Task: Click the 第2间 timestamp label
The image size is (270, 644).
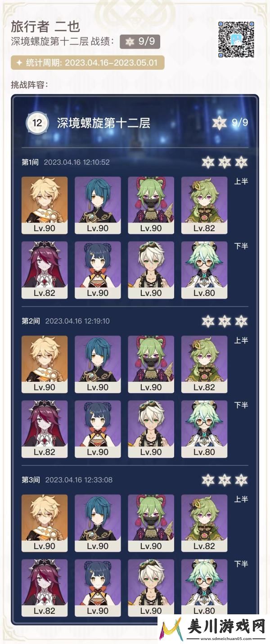Action: click(x=77, y=321)
